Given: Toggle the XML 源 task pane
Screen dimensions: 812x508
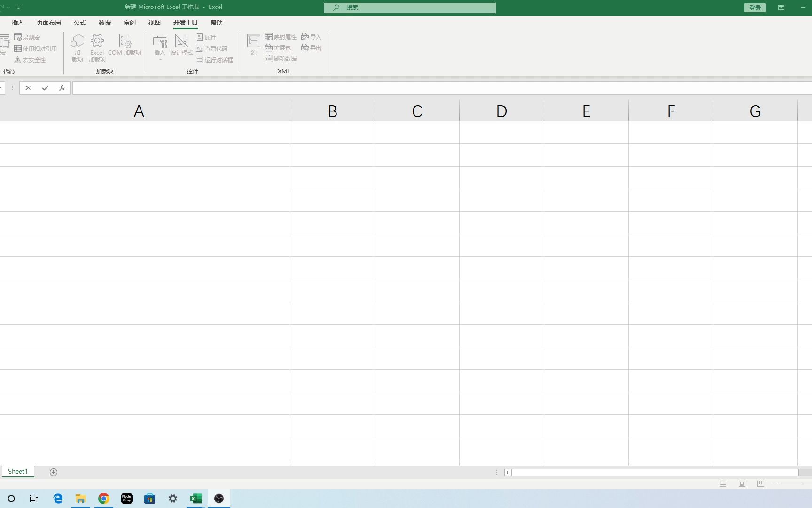Looking at the screenshot, I should pyautogui.click(x=253, y=45).
